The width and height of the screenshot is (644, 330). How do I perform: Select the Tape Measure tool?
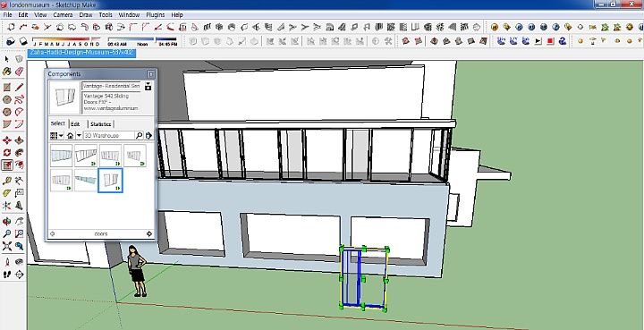(x=7, y=181)
